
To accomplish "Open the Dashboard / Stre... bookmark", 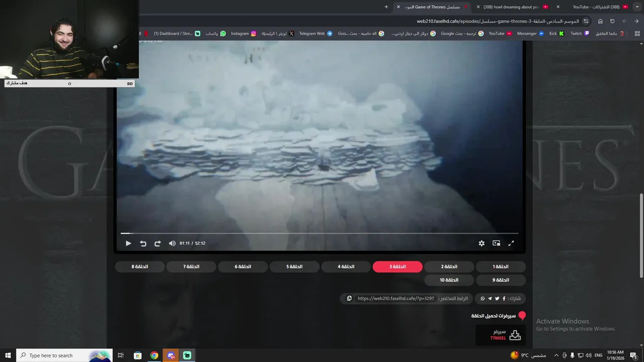I will coord(177,34).
